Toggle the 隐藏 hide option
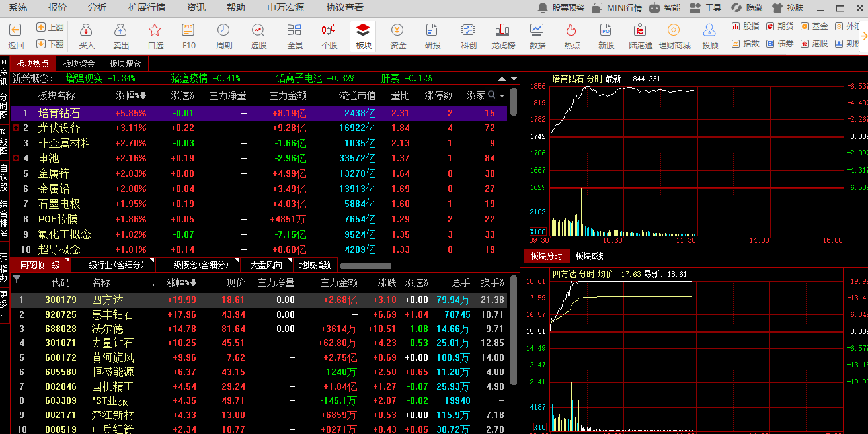Screen dimensions: 868x434 coord(746,8)
